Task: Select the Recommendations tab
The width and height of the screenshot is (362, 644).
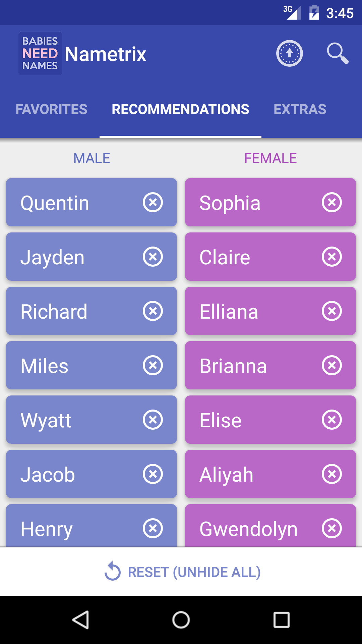Action: point(180,109)
